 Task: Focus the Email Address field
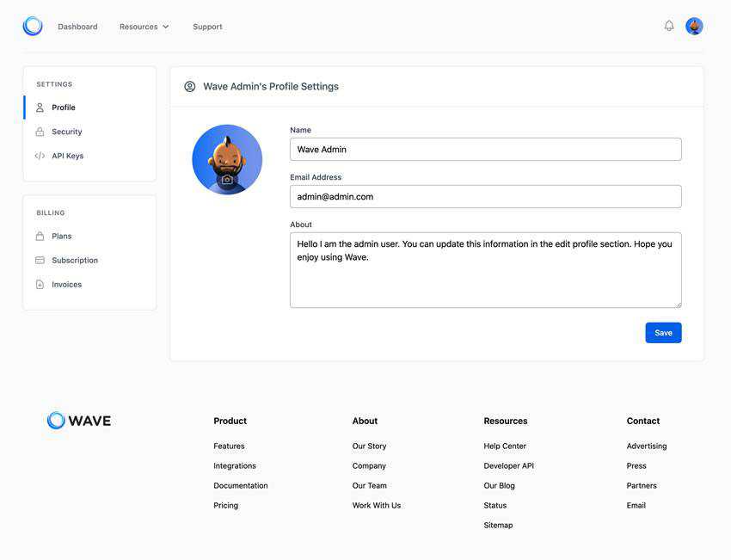click(485, 196)
